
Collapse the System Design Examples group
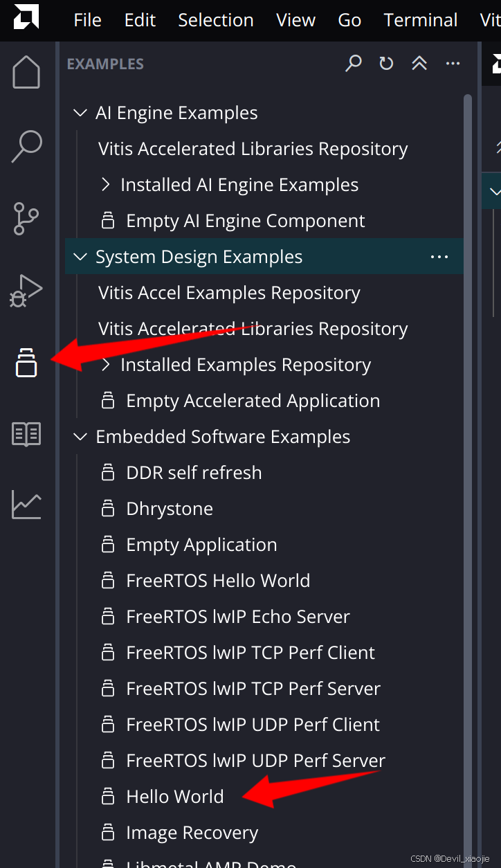[x=80, y=257]
